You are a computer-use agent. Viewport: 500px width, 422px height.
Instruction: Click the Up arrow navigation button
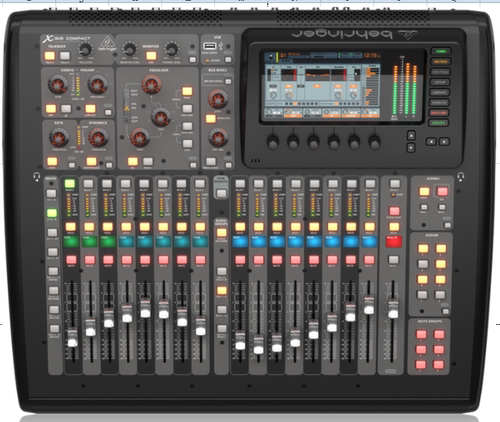411,136
